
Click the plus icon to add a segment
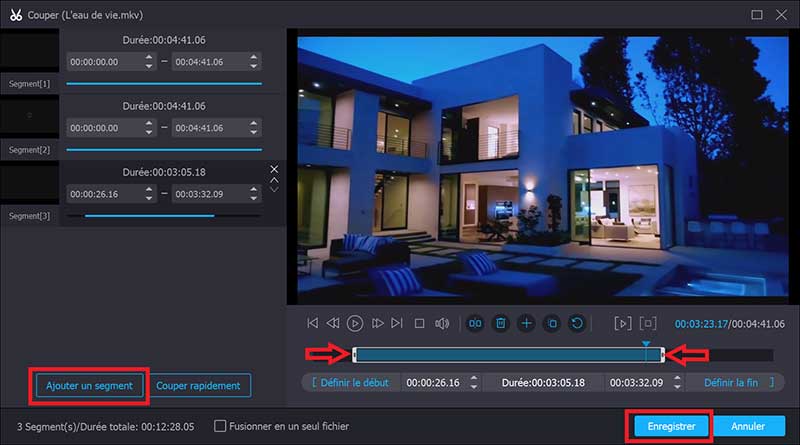pyautogui.click(x=526, y=323)
